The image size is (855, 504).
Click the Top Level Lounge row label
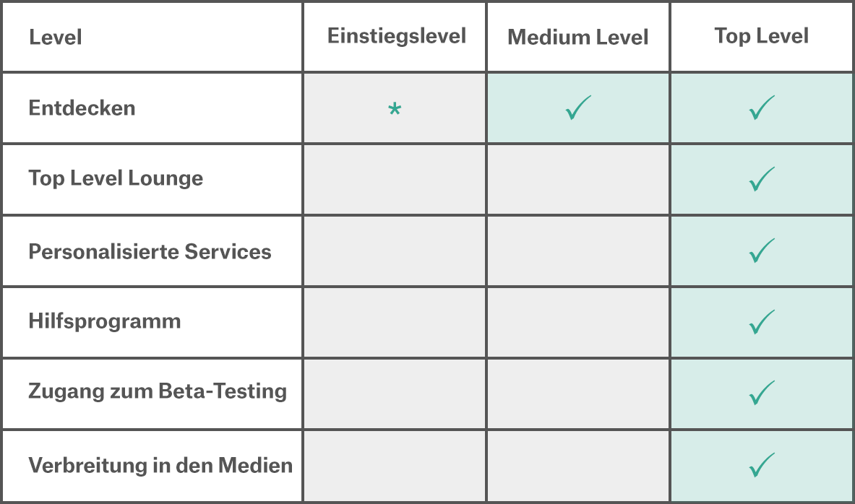tap(116, 179)
